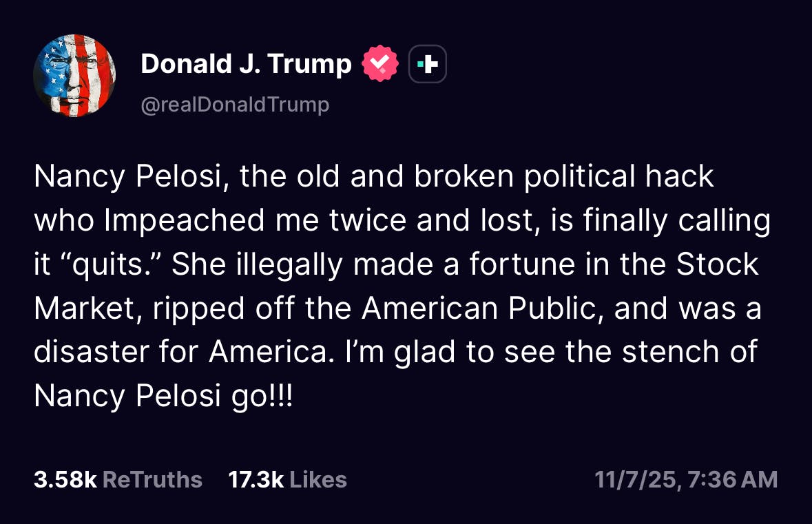Click the "Likes" label

(x=318, y=479)
